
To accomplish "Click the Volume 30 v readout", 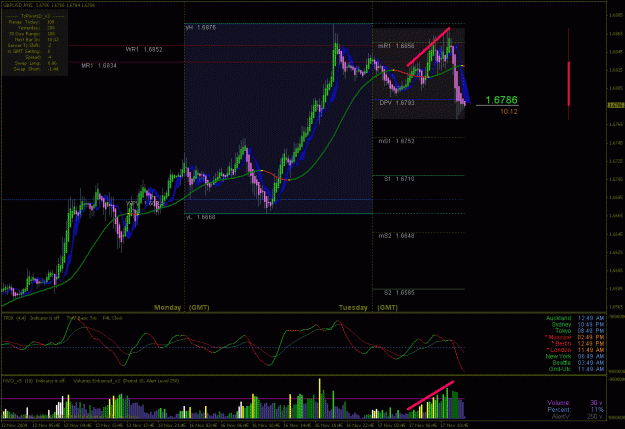I will 575,403.
